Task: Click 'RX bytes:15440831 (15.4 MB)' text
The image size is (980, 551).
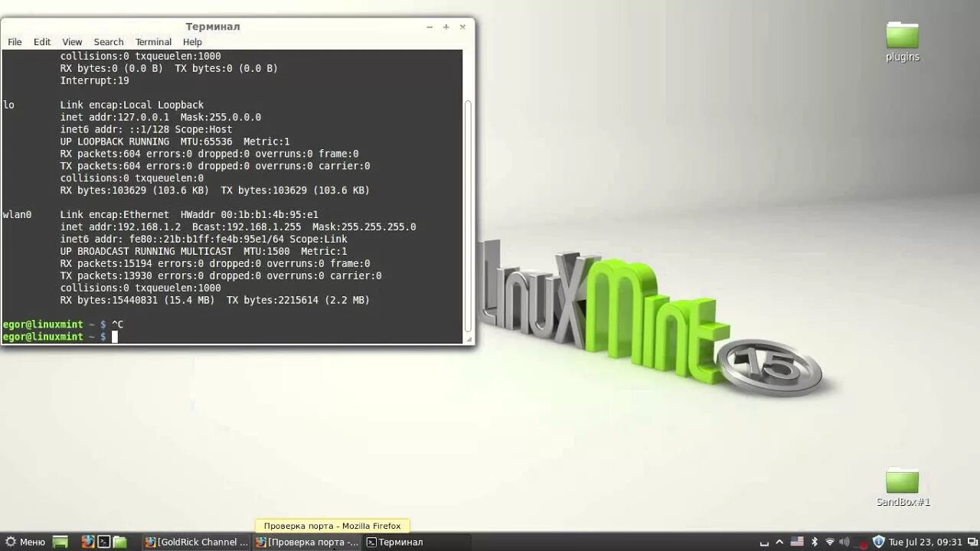Action: (x=138, y=301)
